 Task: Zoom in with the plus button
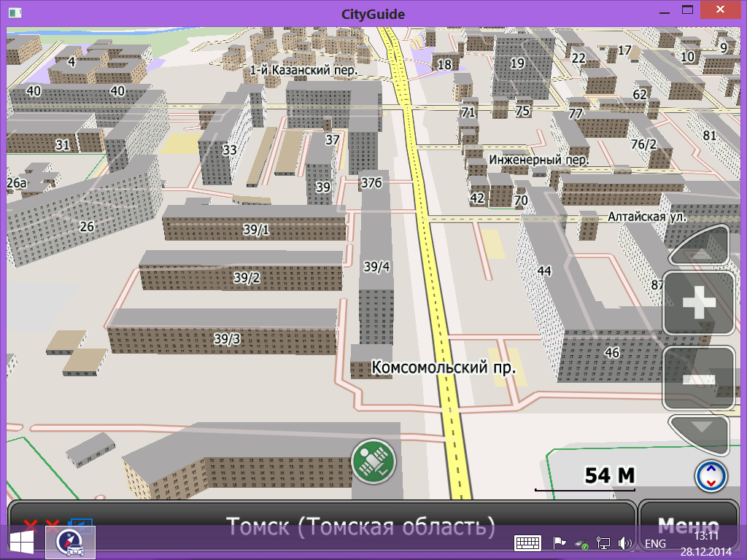point(699,303)
